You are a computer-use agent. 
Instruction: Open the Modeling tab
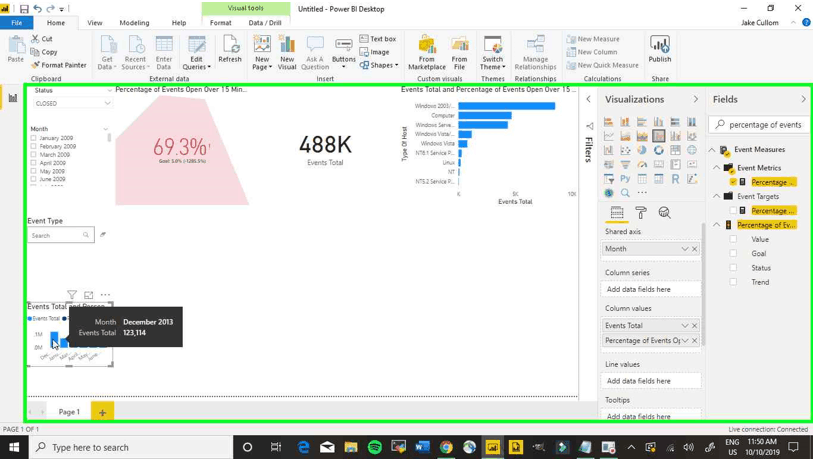134,23
